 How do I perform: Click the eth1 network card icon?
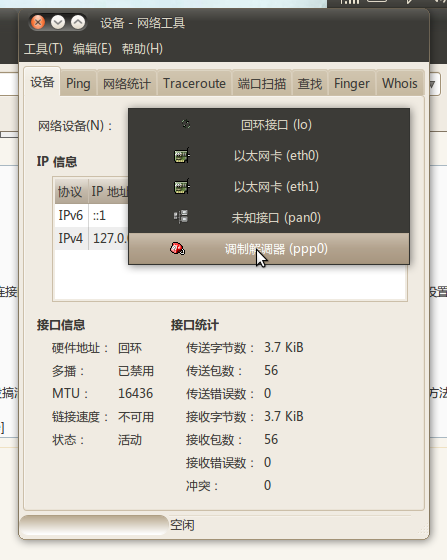pos(181,187)
